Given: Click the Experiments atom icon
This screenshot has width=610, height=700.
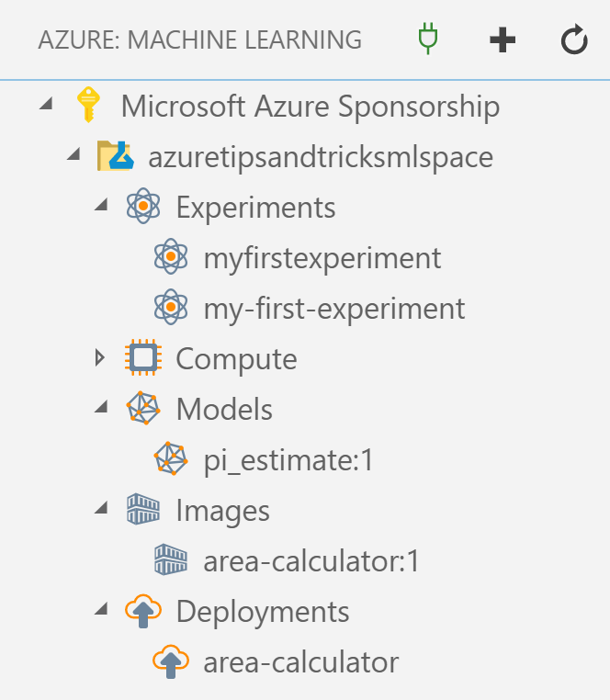Looking at the screenshot, I should pos(143,206).
